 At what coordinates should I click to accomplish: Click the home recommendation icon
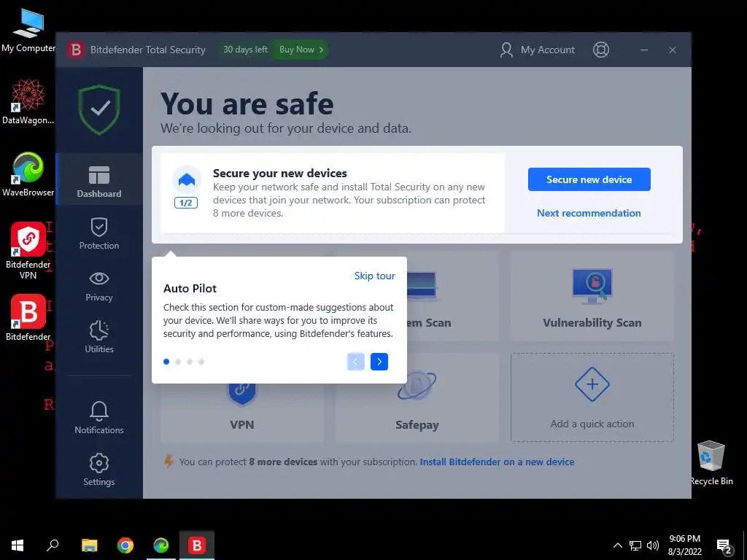pyautogui.click(x=186, y=179)
